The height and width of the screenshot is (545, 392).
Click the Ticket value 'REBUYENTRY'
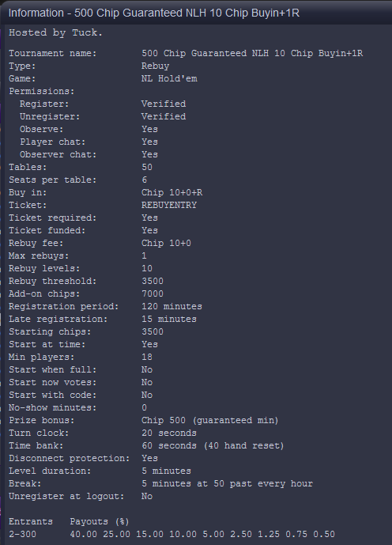coord(169,205)
